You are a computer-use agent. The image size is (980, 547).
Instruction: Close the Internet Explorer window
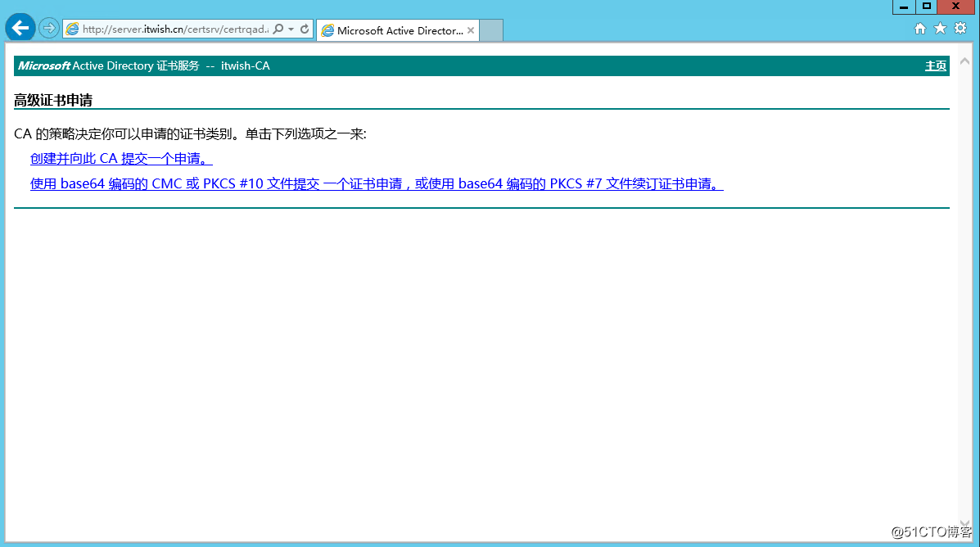pos(955,7)
